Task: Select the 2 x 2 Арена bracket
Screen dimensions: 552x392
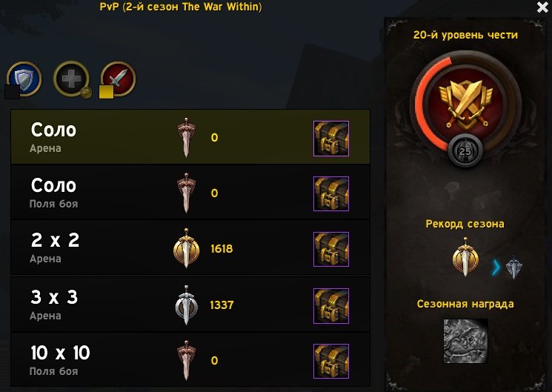Action: (190, 248)
